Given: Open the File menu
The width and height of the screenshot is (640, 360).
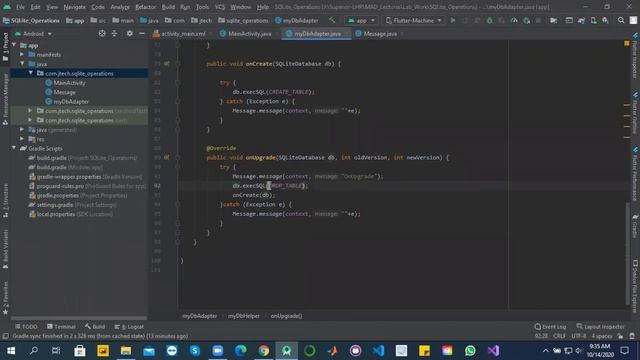Looking at the screenshot, I should pyautogui.click(x=20, y=7).
